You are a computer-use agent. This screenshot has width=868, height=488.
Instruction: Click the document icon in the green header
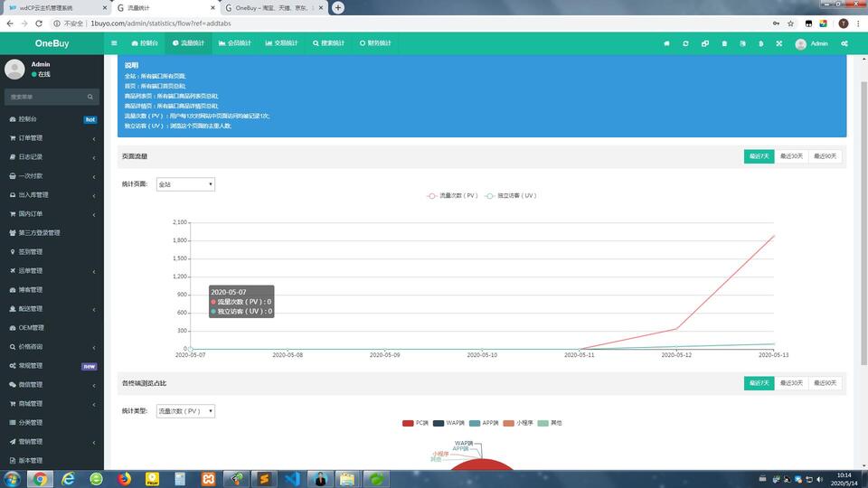click(742, 43)
